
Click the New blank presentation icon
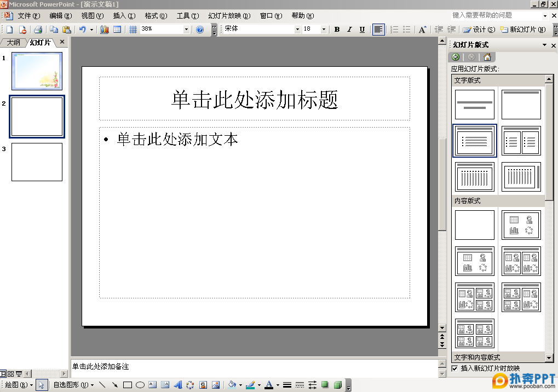point(10,30)
